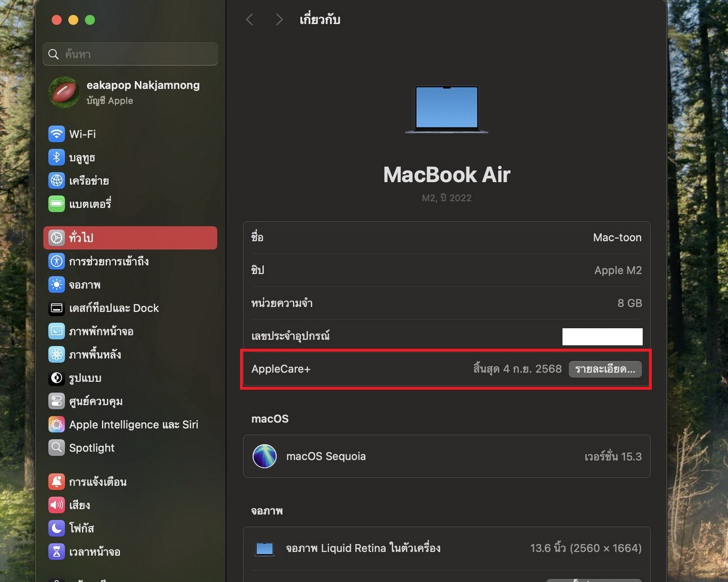Open Accessibility (การช่วยการเข้าถึง) icon
The height and width of the screenshot is (582, 728).
click(x=56, y=261)
